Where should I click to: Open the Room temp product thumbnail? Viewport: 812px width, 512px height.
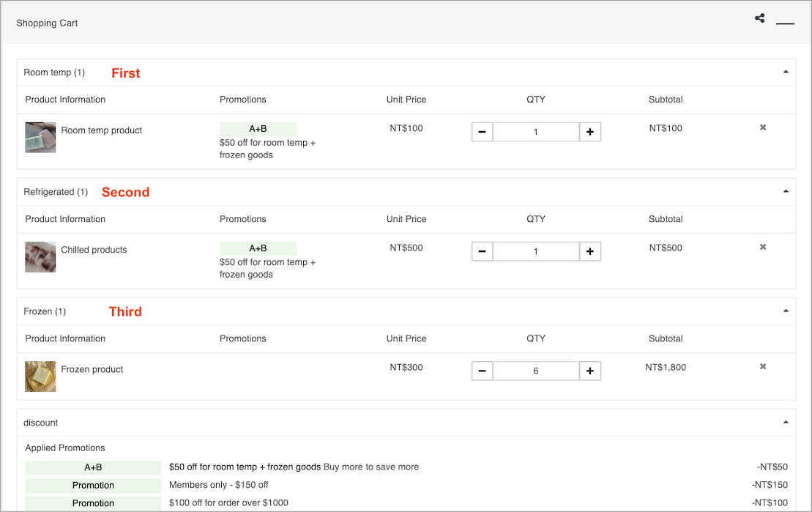point(40,137)
